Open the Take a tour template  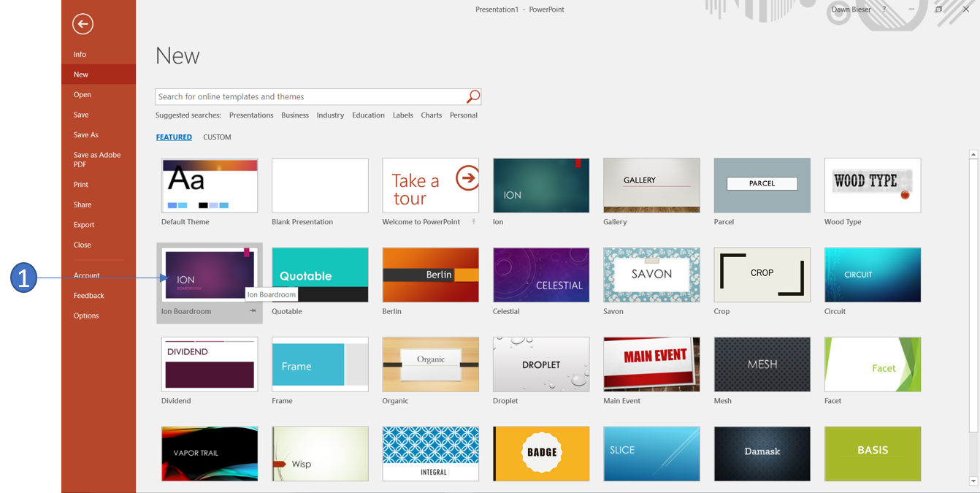tap(431, 186)
